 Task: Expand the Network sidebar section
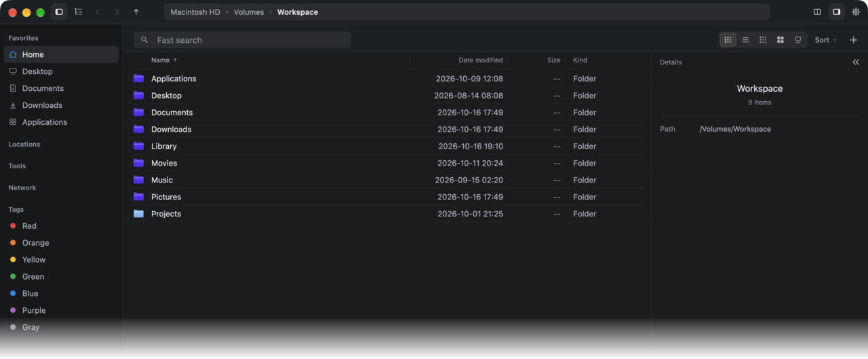[22, 188]
